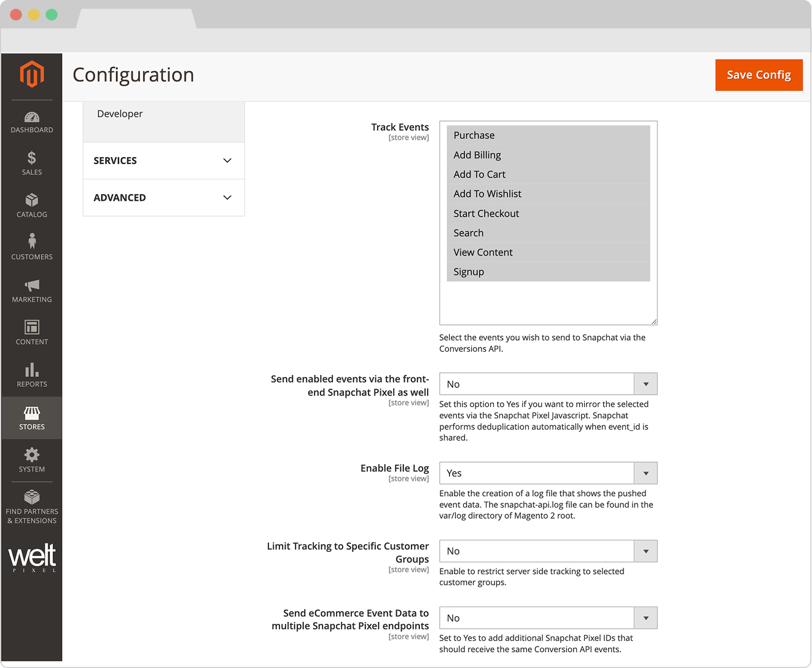Open the Dashboard sidebar icon
Viewport: 812px width, 668px height.
click(x=32, y=117)
